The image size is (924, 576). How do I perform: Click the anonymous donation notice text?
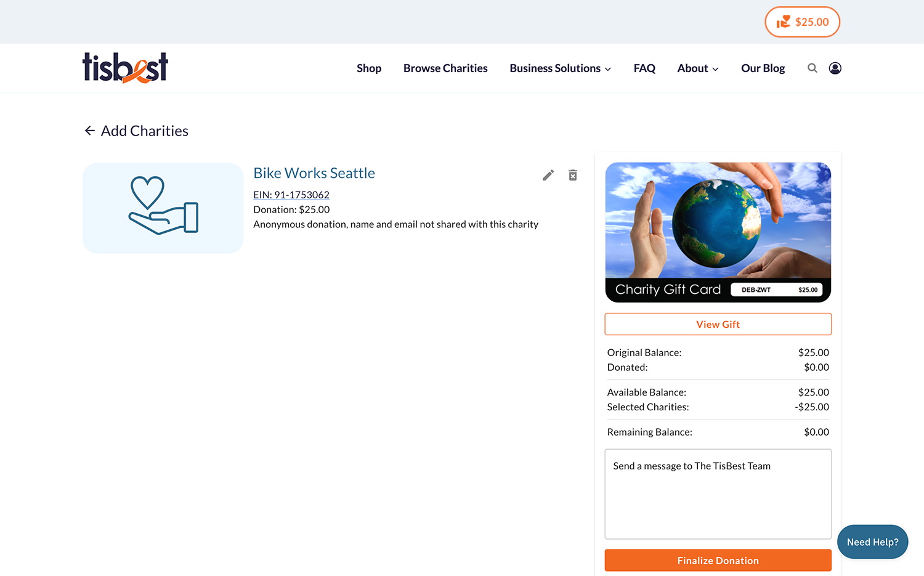click(396, 224)
